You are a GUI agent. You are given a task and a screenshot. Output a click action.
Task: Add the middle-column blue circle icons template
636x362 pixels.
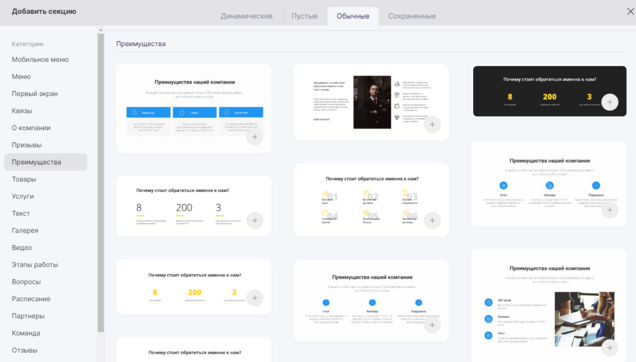432,325
